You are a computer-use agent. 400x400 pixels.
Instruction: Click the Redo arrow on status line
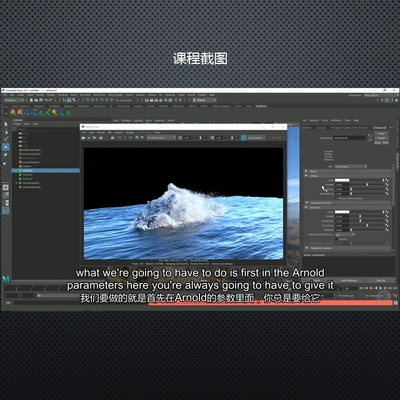(50, 100)
